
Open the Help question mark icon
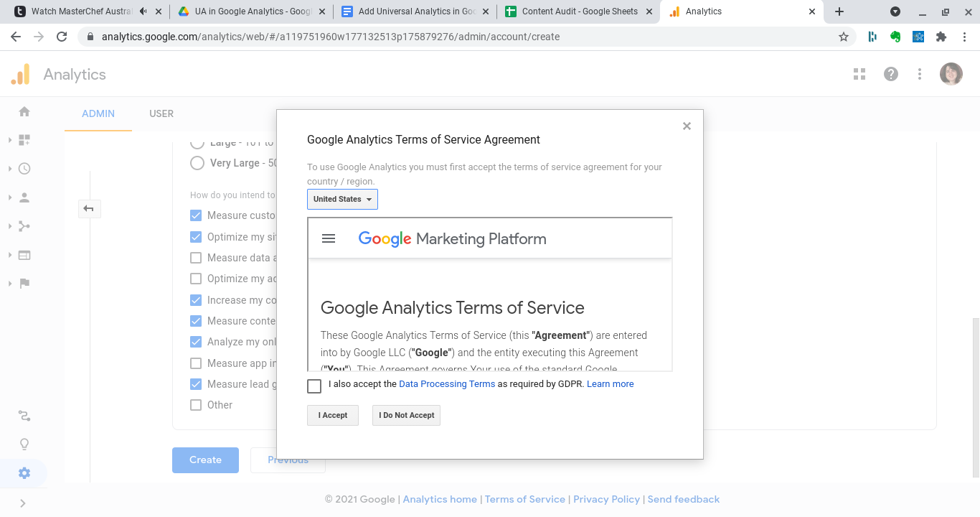(x=891, y=74)
